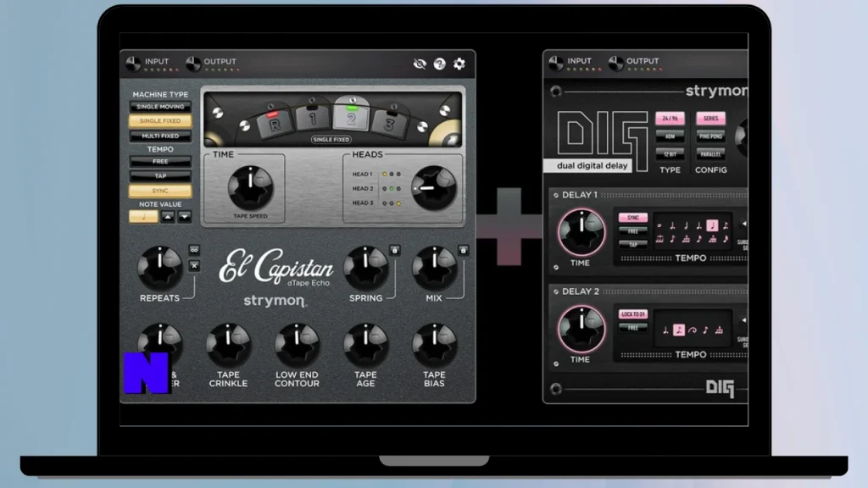The width and height of the screenshot is (868, 488).
Task: Click the El Capistan INPUT level knob
Action: 133,64
